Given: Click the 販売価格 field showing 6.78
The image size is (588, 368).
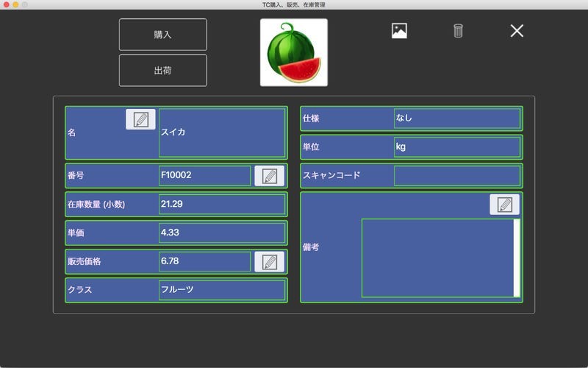Looking at the screenshot, I should [x=205, y=261].
